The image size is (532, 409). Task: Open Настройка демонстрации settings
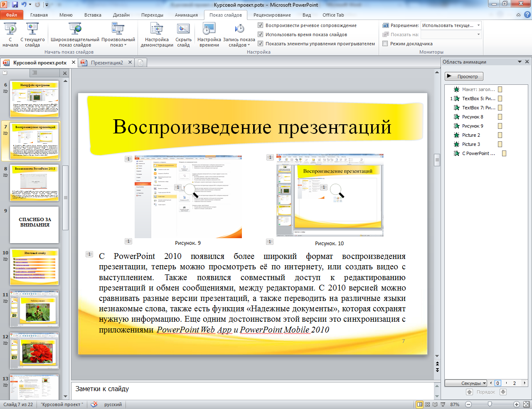[157, 35]
